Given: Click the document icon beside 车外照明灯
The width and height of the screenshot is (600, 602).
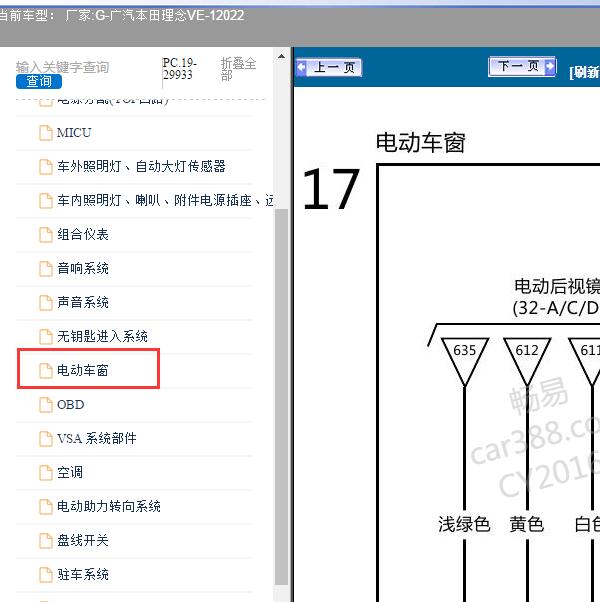Looking at the screenshot, I should click(46, 167).
